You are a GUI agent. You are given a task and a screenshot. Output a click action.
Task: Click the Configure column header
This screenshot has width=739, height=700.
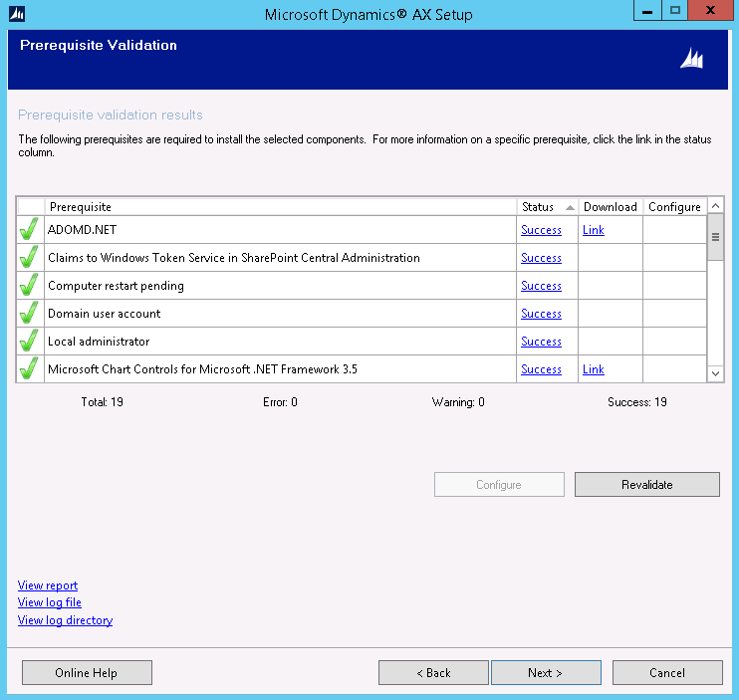click(675, 207)
